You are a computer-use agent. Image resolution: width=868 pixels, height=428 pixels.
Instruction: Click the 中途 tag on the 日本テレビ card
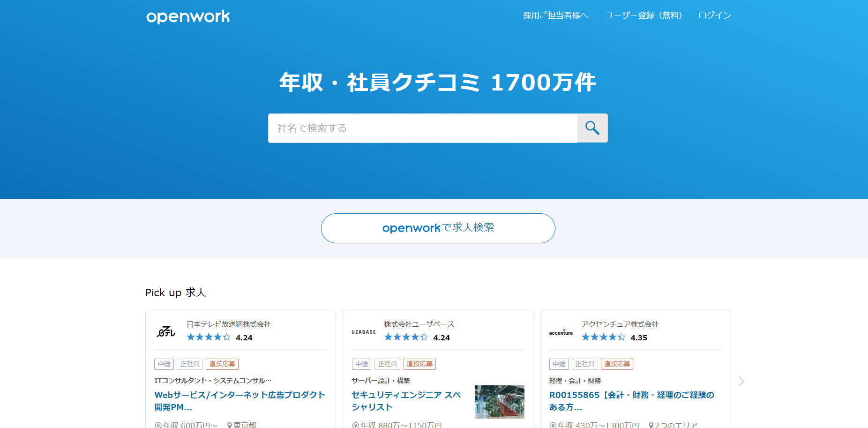tap(164, 364)
